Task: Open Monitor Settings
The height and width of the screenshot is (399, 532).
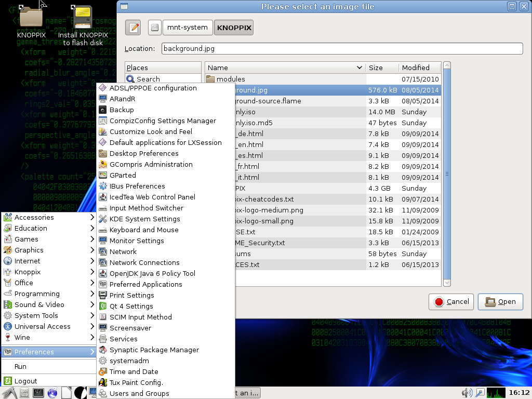Action: pyautogui.click(x=166, y=241)
